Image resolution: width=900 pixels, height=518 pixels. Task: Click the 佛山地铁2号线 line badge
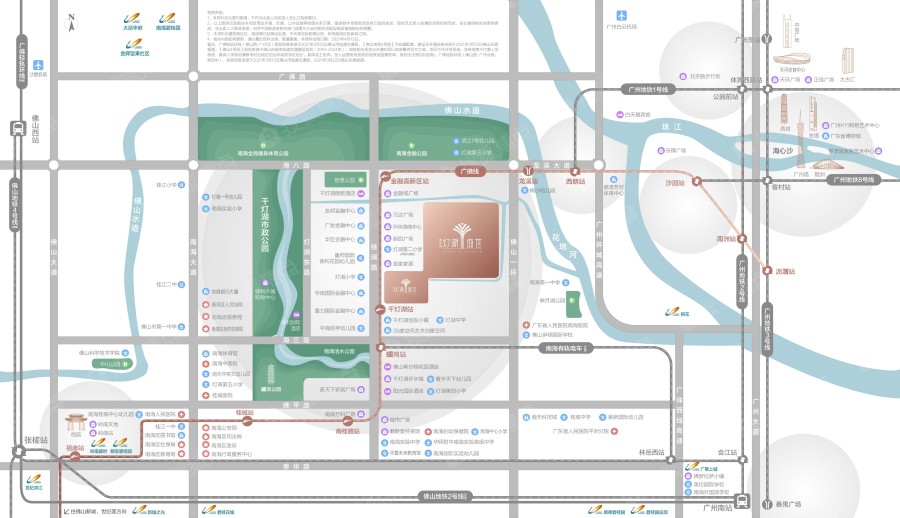coord(445,496)
